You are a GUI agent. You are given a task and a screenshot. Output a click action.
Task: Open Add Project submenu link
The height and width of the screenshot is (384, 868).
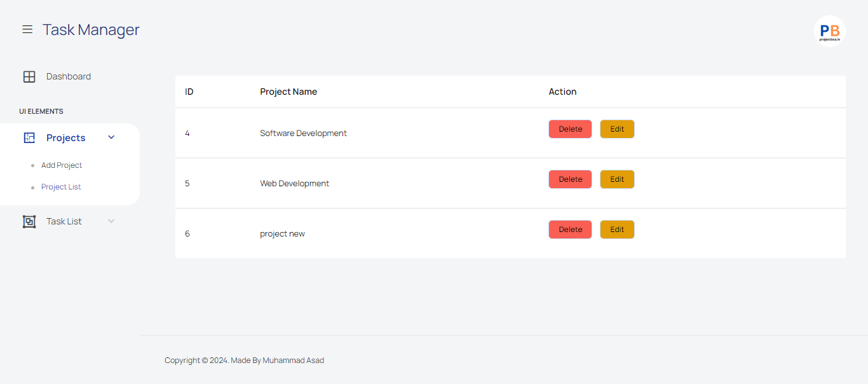click(62, 165)
